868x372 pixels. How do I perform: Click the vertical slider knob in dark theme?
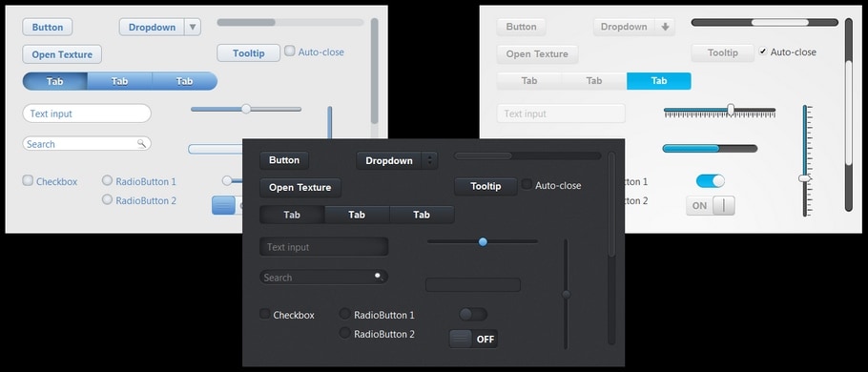tap(566, 295)
